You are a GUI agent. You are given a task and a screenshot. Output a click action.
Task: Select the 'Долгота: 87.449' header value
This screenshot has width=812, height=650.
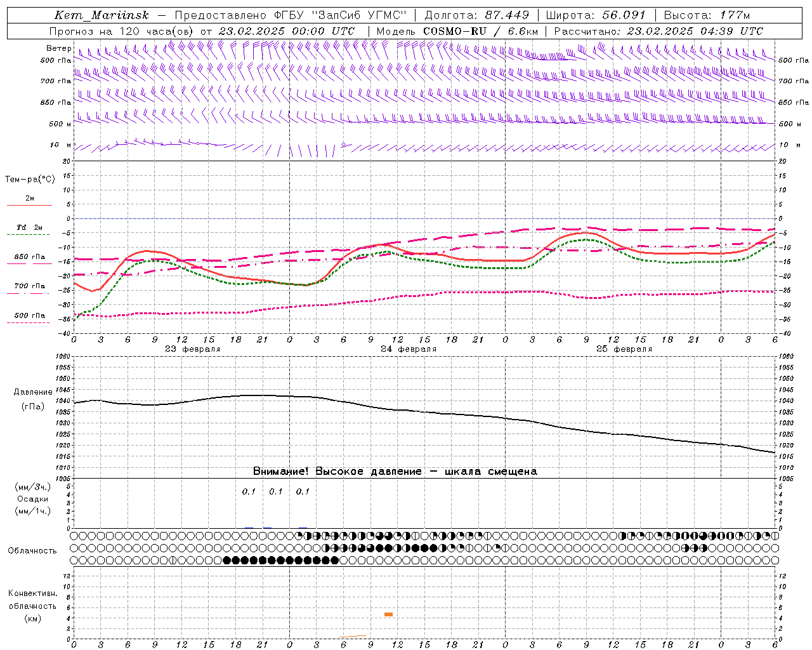coord(476,15)
